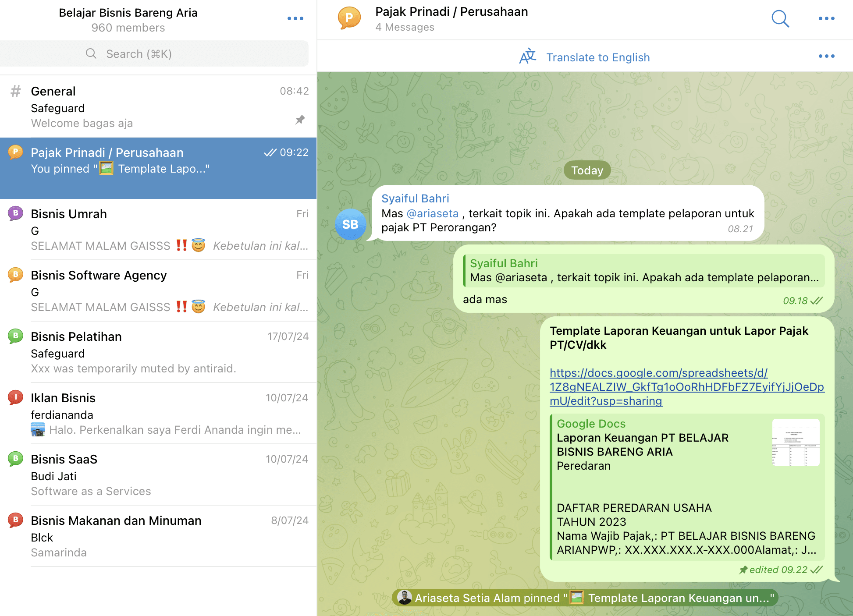The image size is (853, 616).
Task: Click the @ariaseta mention link
Action: (433, 214)
